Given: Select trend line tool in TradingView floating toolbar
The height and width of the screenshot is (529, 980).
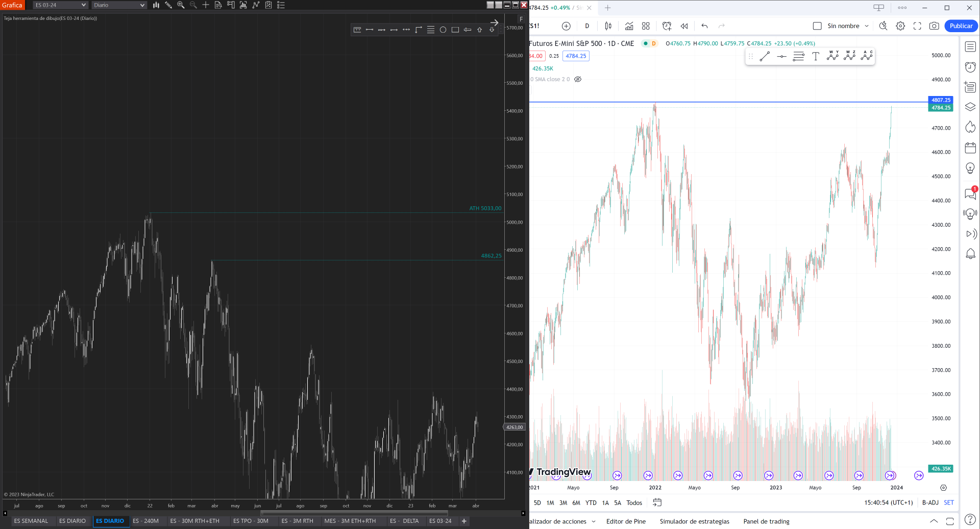Looking at the screenshot, I should (x=765, y=57).
